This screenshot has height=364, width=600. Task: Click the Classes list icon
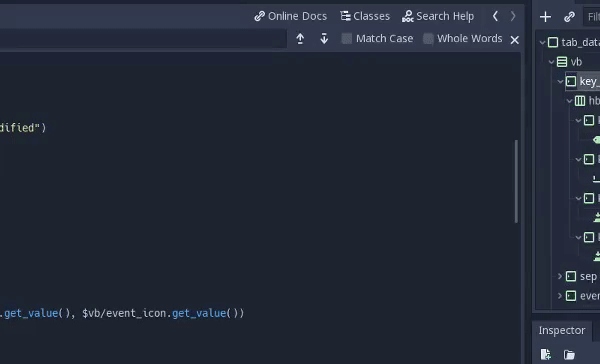point(345,16)
